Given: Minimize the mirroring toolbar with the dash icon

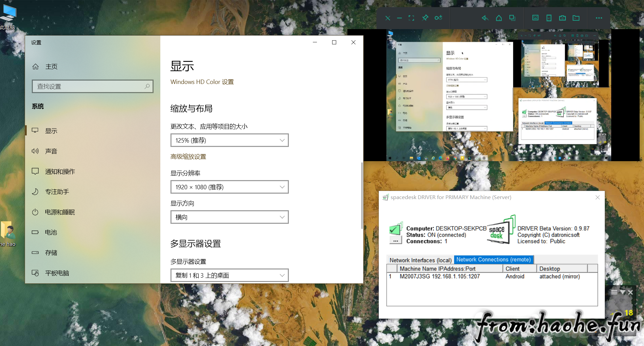Looking at the screenshot, I should tap(399, 18).
